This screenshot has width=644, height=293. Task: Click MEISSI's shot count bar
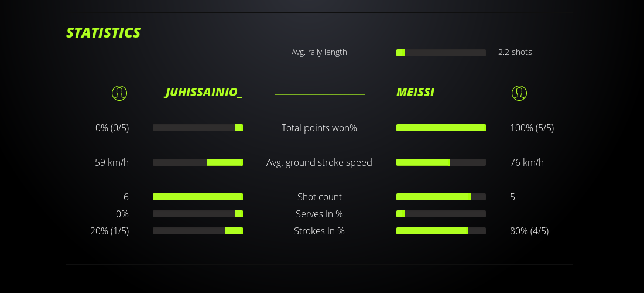tap(441, 197)
